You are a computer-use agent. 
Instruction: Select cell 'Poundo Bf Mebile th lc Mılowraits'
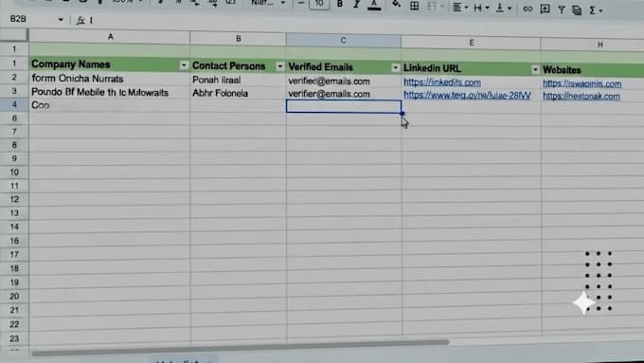point(109,92)
